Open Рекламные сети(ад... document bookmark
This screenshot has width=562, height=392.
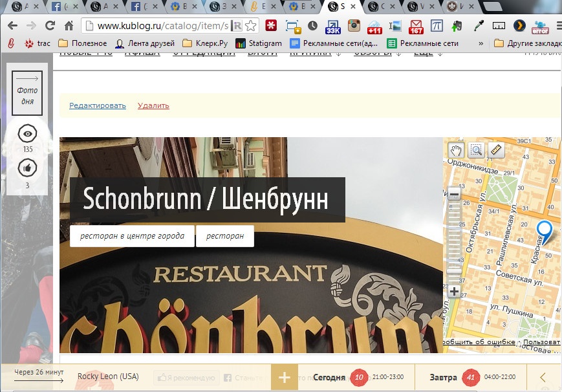pyautogui.click(x=334, y=43)
